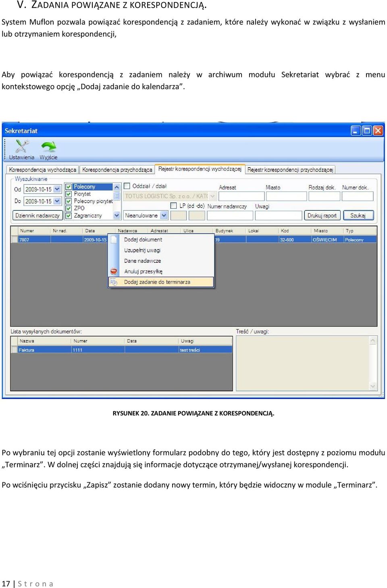Maximize the Sekretariat window
387x588 pixels.
367,131
